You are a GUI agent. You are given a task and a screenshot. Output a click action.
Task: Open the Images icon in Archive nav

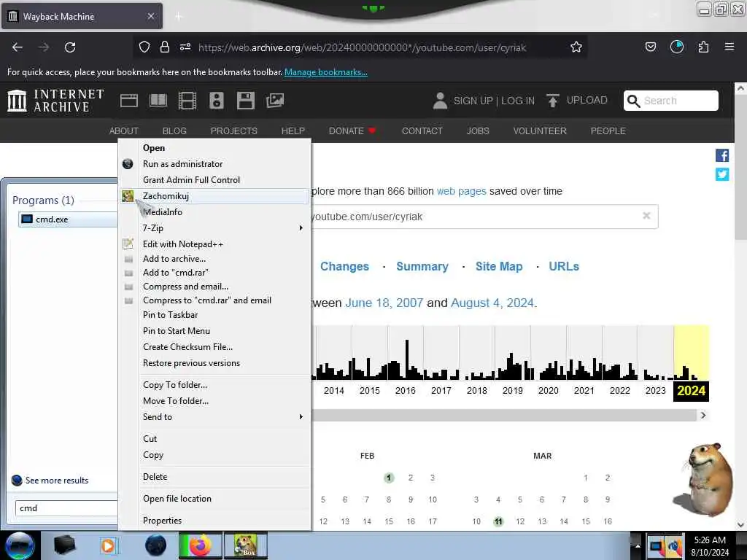(275, 101)
